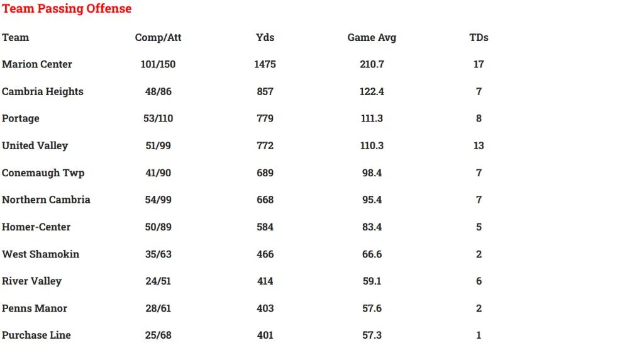Image resolution: width=644 pixels, height=345 pixels.
Task: Select the Portage team row label
Action: pyautogui.click(x=21, y=118)
